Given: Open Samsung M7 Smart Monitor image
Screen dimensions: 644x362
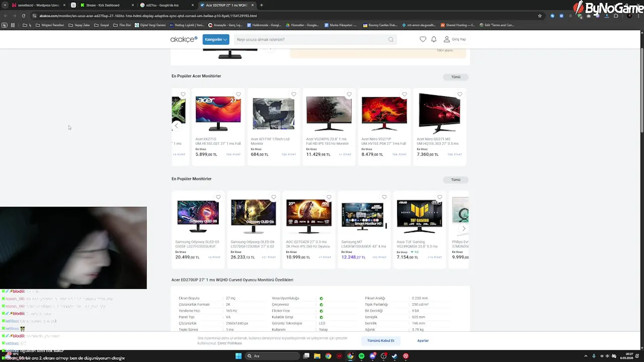Looking at the screenshot, I should pyautogui.click(x=364, y=216).
